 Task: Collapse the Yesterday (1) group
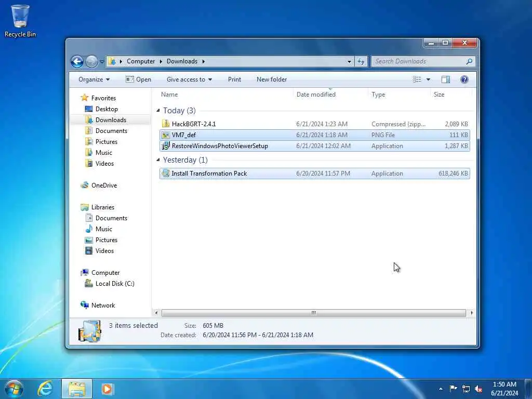pos(158,160)
